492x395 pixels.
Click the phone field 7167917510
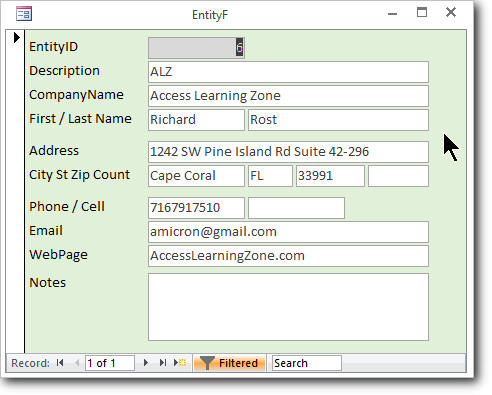coord(196,208)
